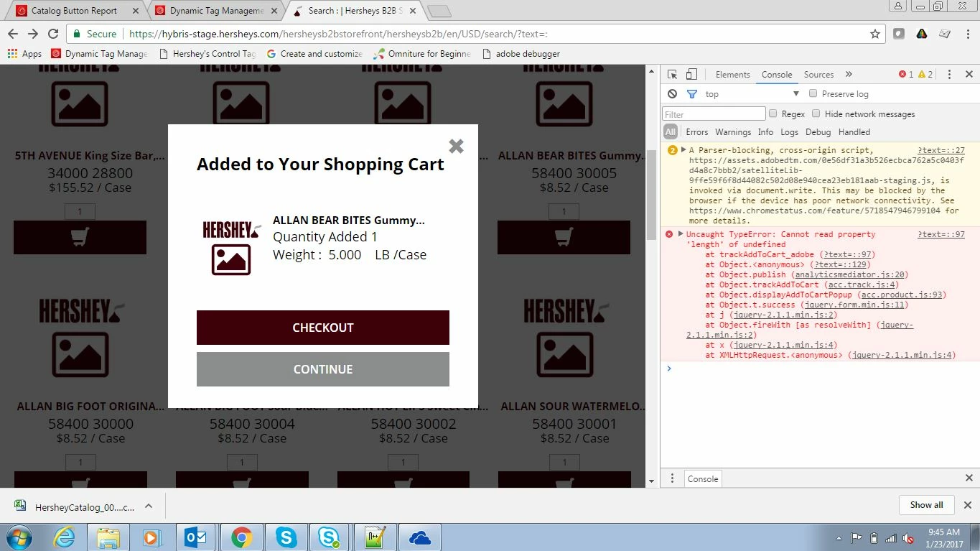This screenshot has width=980, height=551.
Task: Filter console by Warnings
Action: [733, 132]
